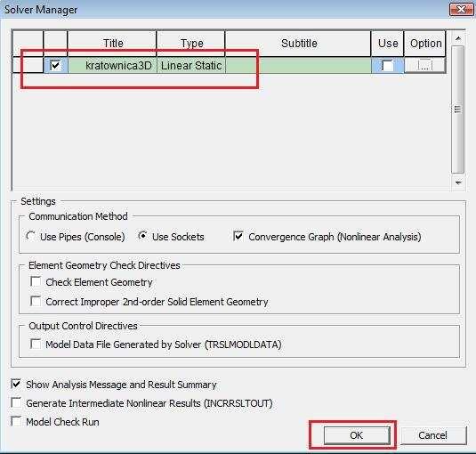
Task: Click the scroll down arrow of the list
Action: [458, 182]
